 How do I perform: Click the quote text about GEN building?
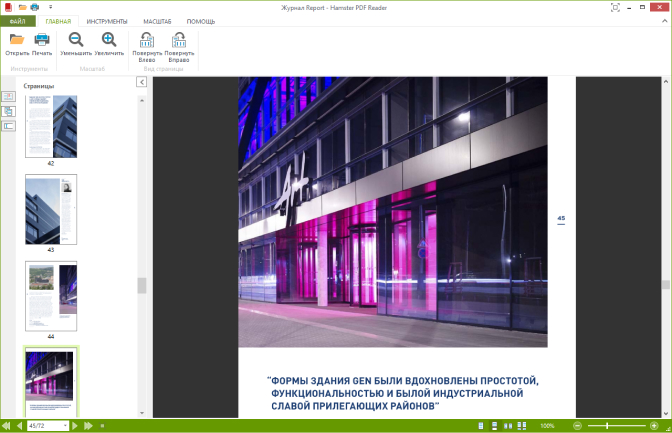click(403, 393)
